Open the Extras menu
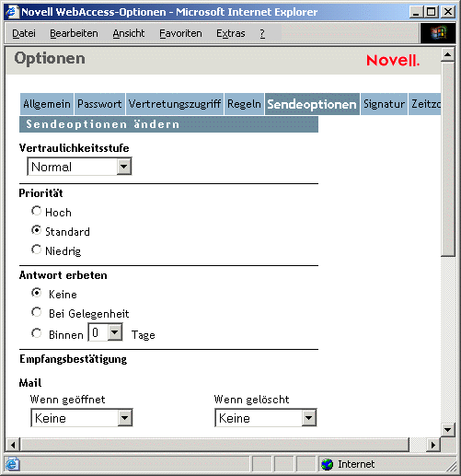 tap(231, 33)
